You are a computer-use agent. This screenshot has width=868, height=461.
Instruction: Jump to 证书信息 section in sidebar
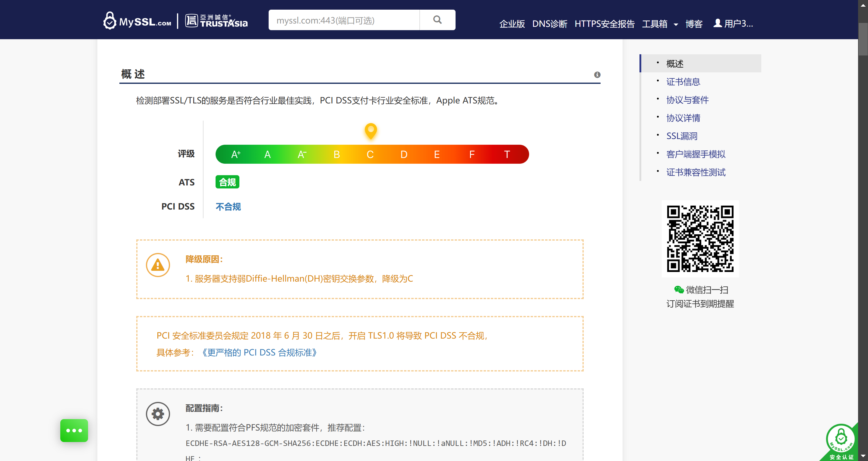pyautogui.click(x=683, y=82)
